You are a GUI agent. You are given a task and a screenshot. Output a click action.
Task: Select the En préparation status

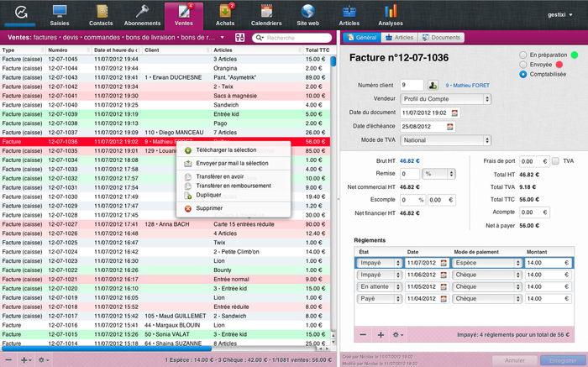click(523, 55)
